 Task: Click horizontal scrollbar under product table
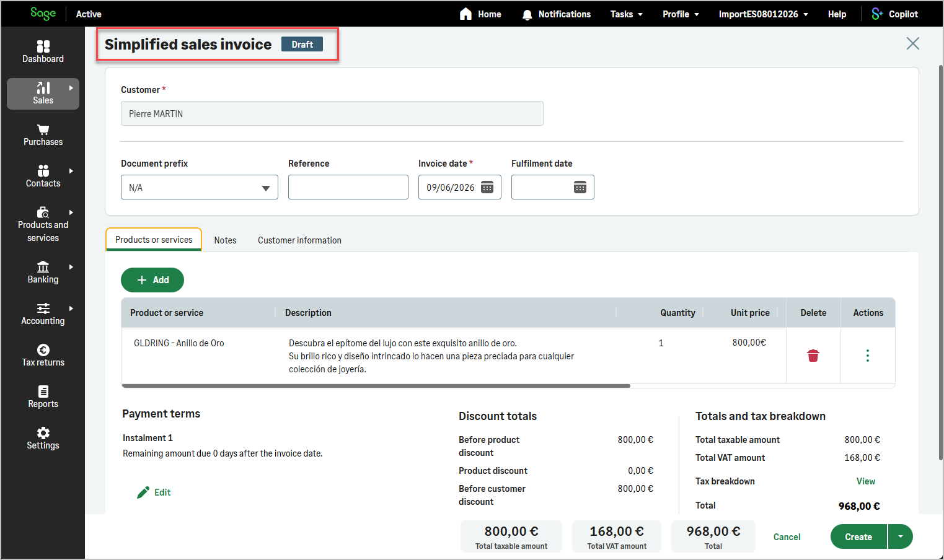[376, 386]
